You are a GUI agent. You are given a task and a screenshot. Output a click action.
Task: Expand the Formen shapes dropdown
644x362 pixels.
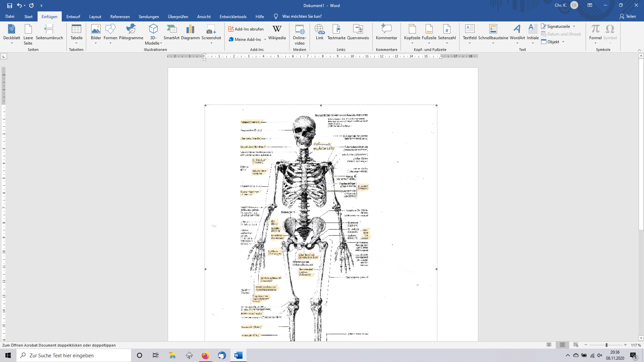(x=110, y=43)
